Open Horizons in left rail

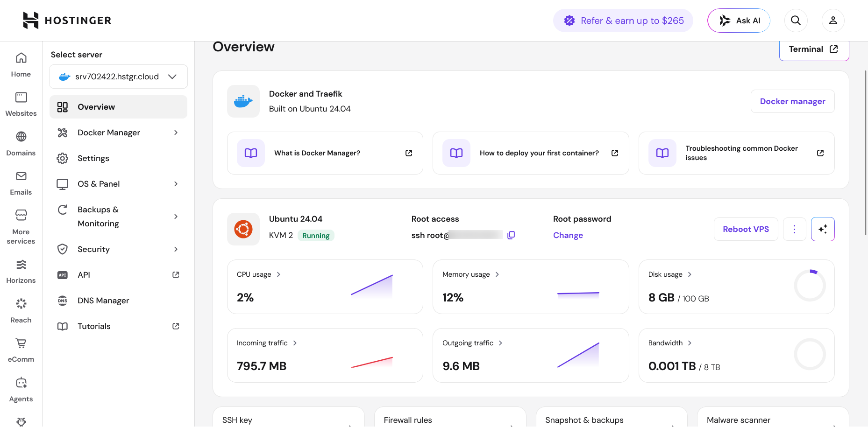coord(21,271)
